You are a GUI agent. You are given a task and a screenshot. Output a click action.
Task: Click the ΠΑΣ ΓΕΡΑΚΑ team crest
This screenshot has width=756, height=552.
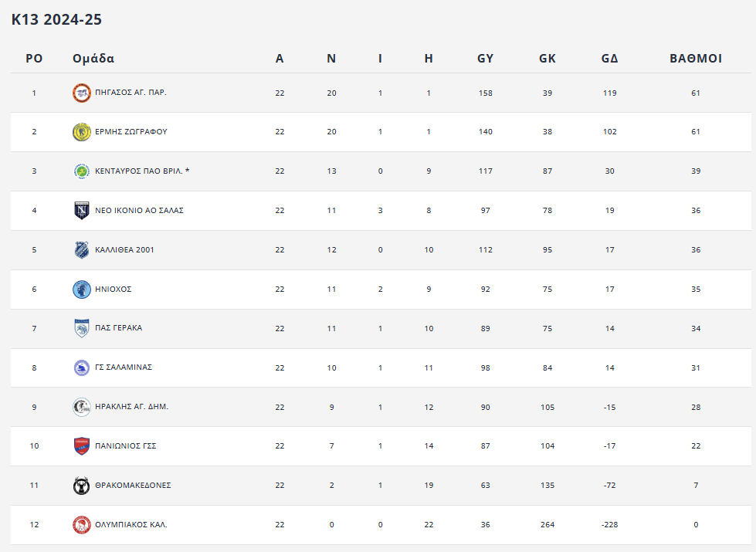point(81,328)
